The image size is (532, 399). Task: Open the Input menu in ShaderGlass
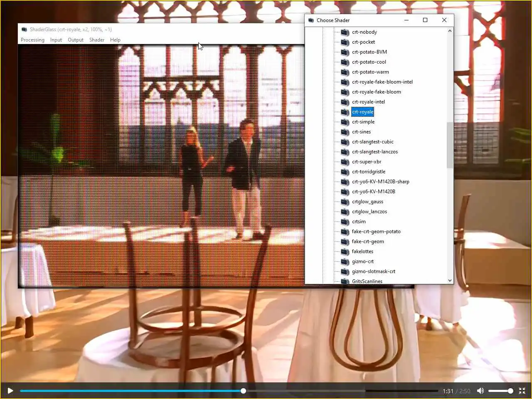(x=56, y=40)
